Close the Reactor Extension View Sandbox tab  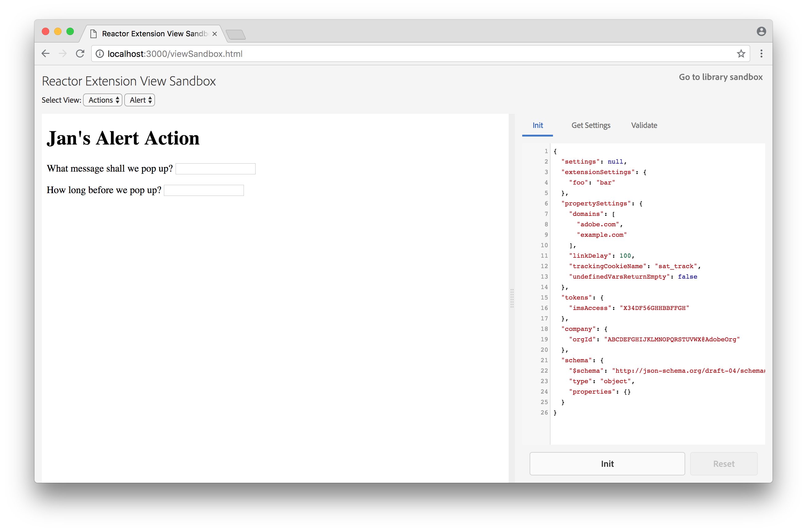pyautogui.click(x=214, y=34)
